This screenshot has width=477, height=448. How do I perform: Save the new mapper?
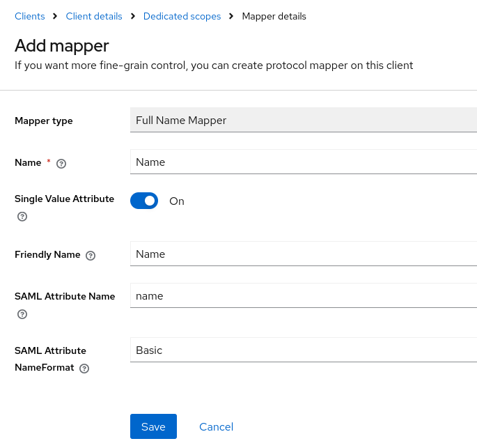(x=153, y=426)
